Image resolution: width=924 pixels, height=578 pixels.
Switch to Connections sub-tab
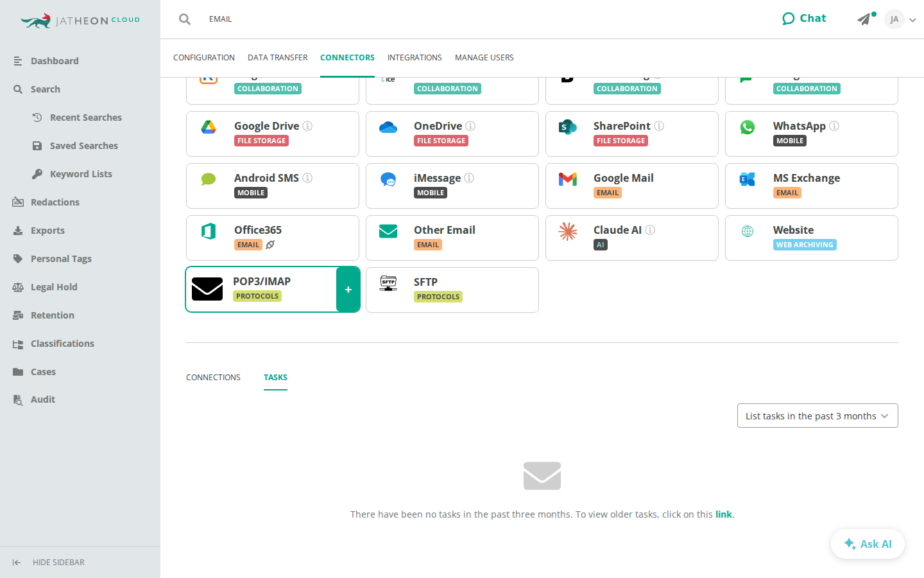pos(213,378)
